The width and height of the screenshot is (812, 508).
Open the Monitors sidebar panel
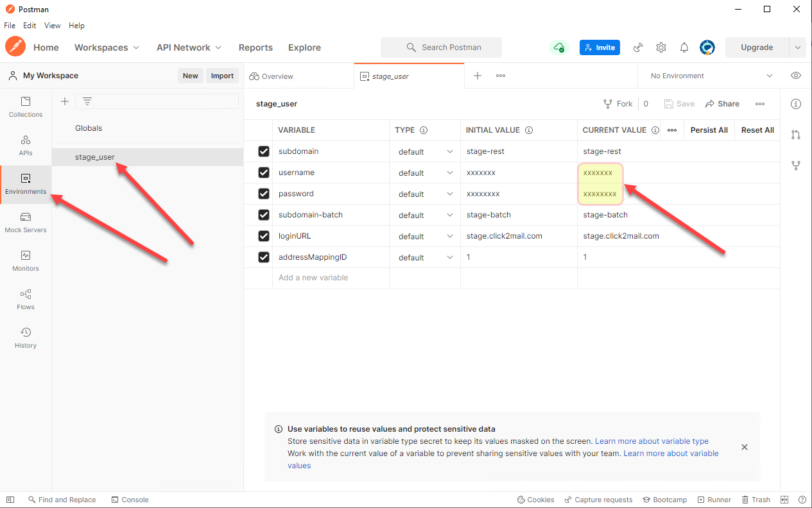(x=26, y=261)
